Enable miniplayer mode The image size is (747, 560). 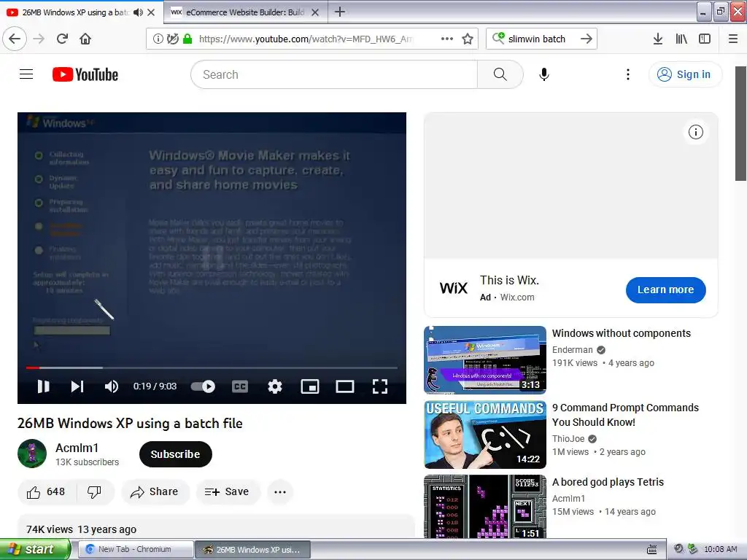[310, 386]
